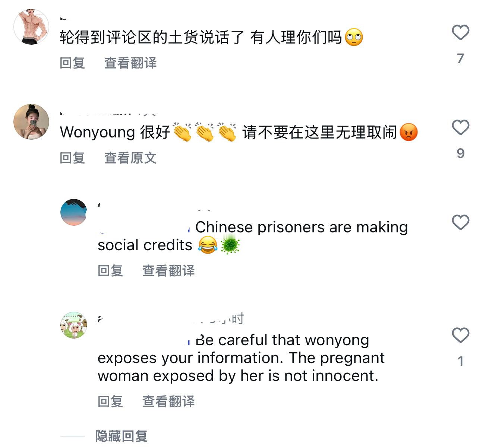The height and width of the screenshot is (448, 492).
Task: Like the Wonyoung 很好 comment
Action: [460, 127]
